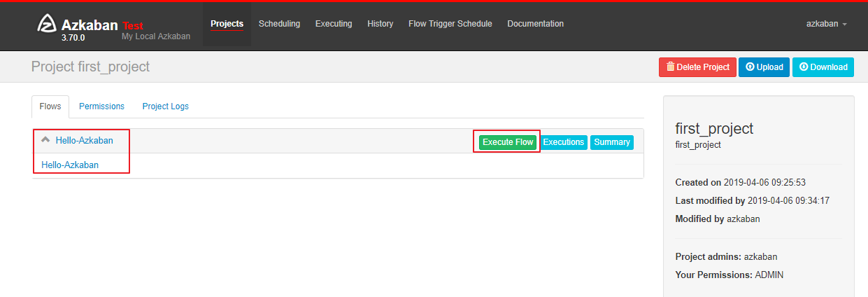868x297 pixels.
Task: Show the flow Summary
Action: 611,142
